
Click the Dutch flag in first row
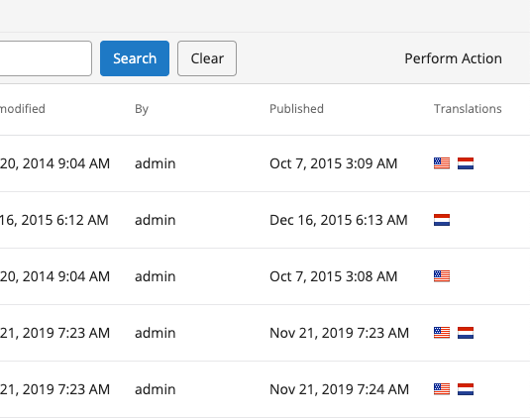(x=466, y=163)
